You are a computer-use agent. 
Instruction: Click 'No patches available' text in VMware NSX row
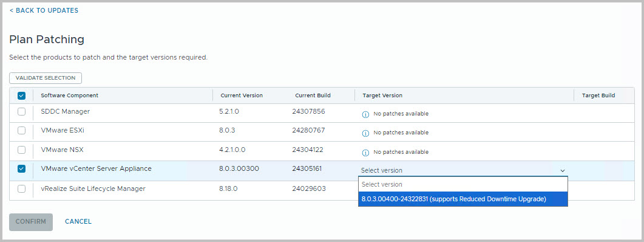(401, 152)
